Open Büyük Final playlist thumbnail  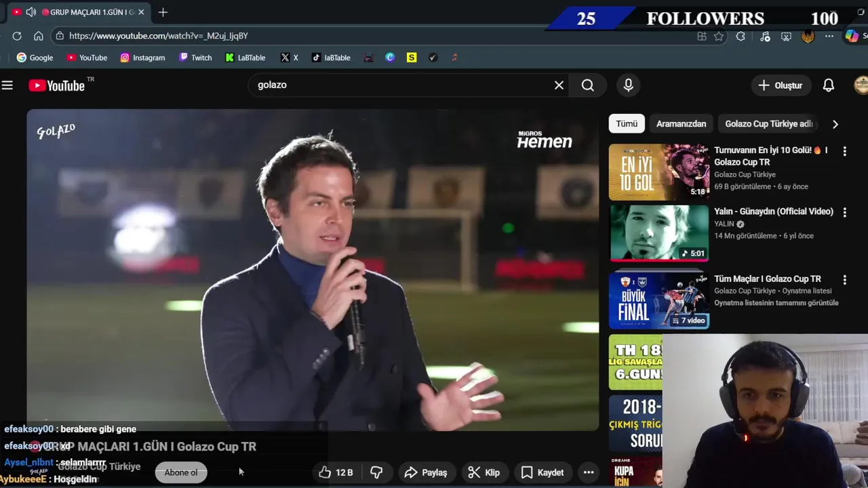tap(658, 301)
